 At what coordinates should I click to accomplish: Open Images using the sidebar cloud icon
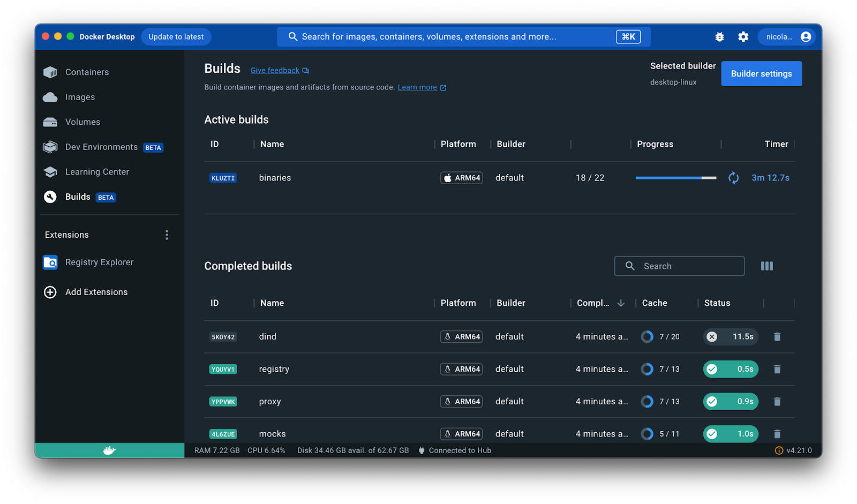(50, 97)
